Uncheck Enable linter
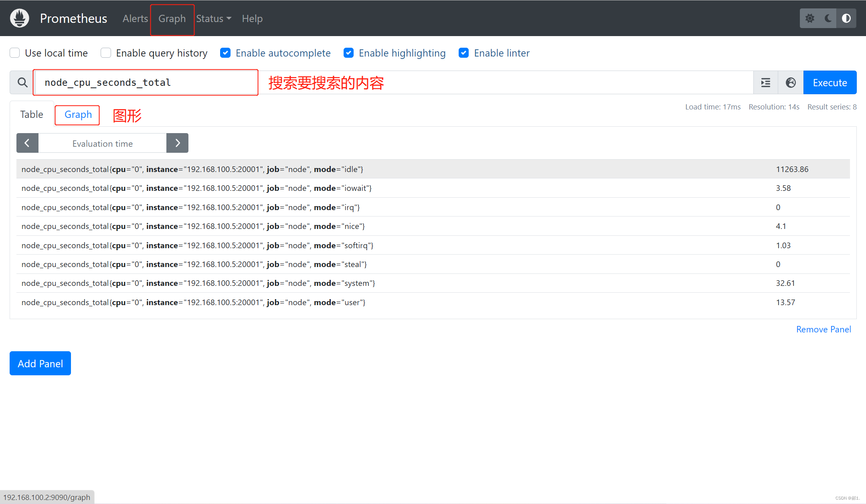This screenshot has height=504, width=866. point(463,53)
